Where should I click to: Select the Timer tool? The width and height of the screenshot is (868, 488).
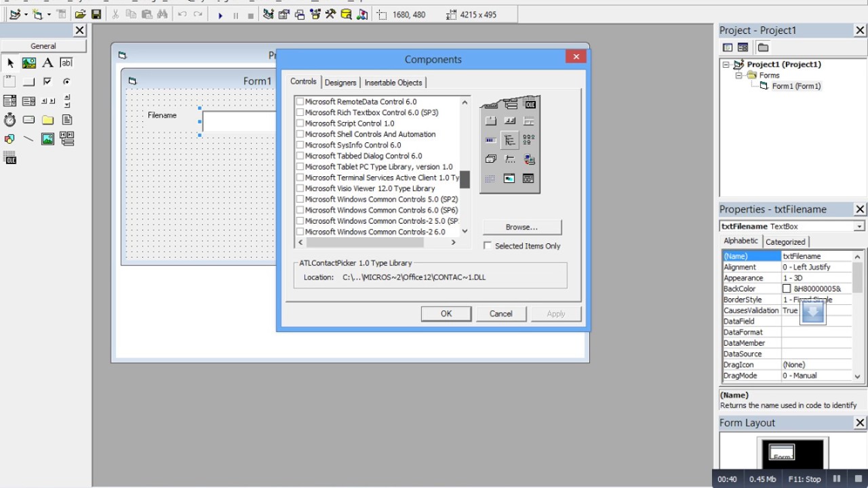(x=10, y=120)
